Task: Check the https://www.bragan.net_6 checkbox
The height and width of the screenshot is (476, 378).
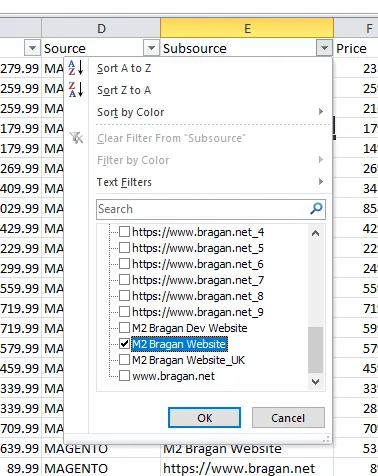Action: coord(124,263)
